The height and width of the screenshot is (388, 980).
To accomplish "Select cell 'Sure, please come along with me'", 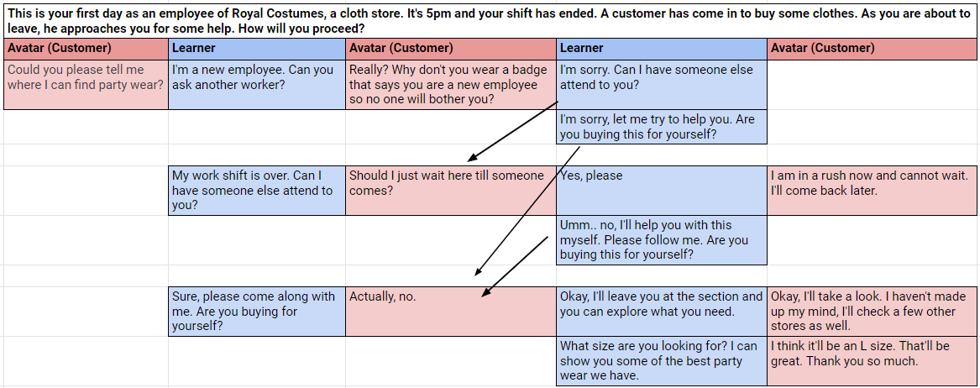I will [x=257, y=311].
